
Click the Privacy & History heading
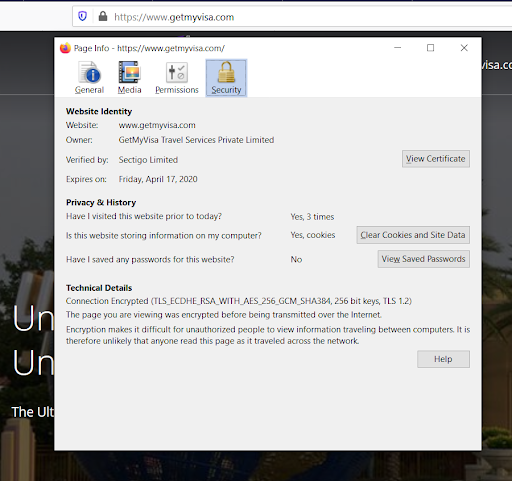point(101,203)
